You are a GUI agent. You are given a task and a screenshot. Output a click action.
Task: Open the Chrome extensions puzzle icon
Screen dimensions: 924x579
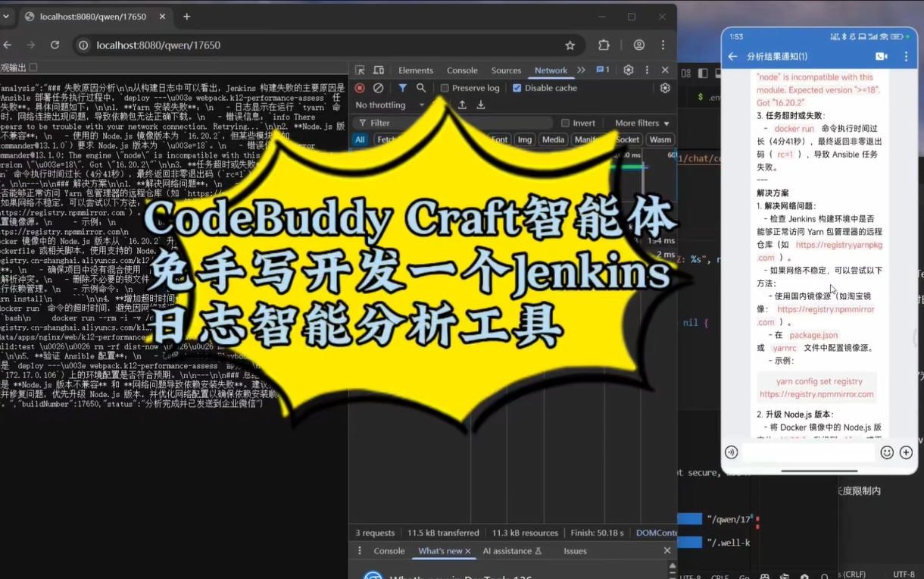(604, 45)
